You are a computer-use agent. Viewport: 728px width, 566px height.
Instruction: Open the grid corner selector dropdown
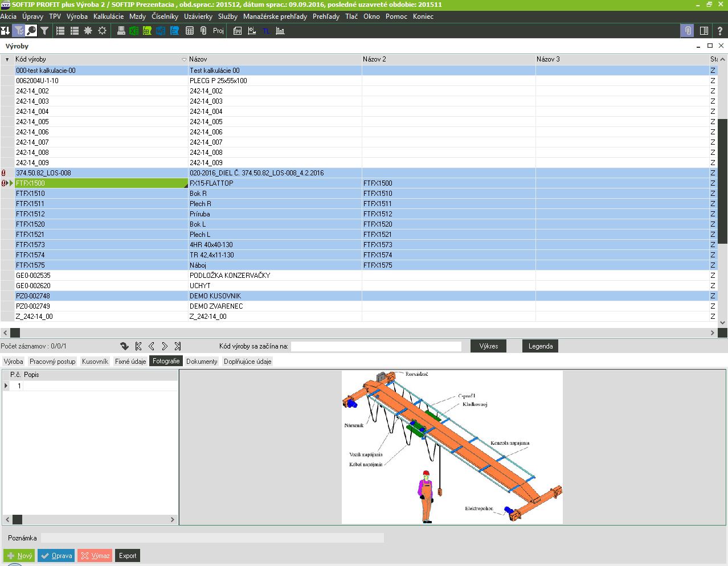click(x=7, y=59)
